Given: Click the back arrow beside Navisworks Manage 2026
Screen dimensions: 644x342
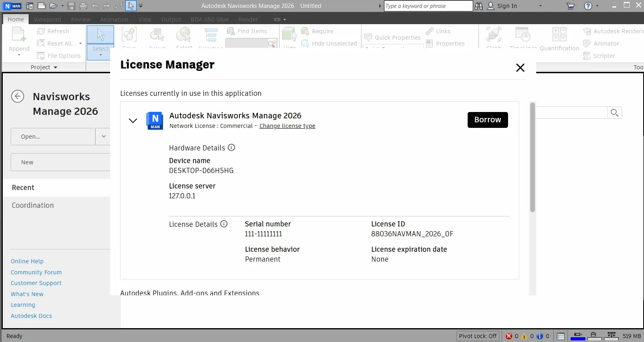Looking at the screenshot, I should point(18,96).
